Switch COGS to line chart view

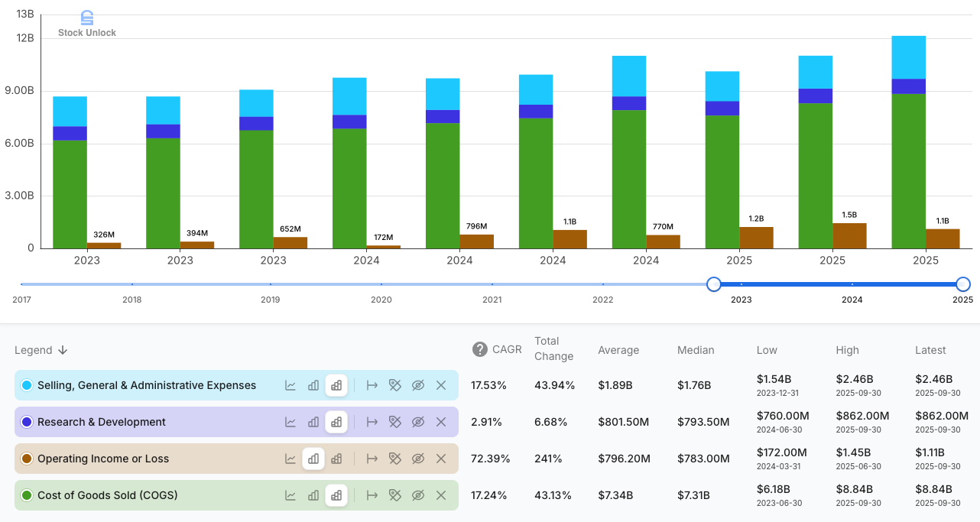pos(290,495)
